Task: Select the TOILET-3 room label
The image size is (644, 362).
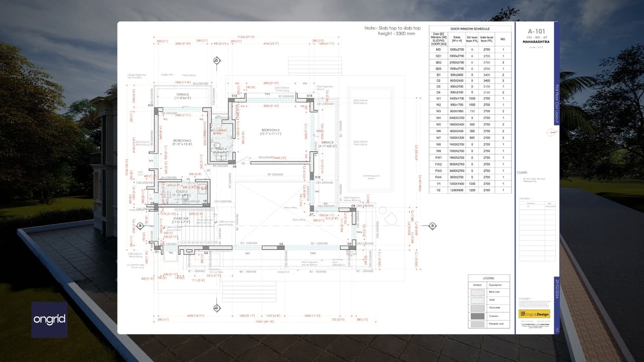Action: [x=181, y=192]
